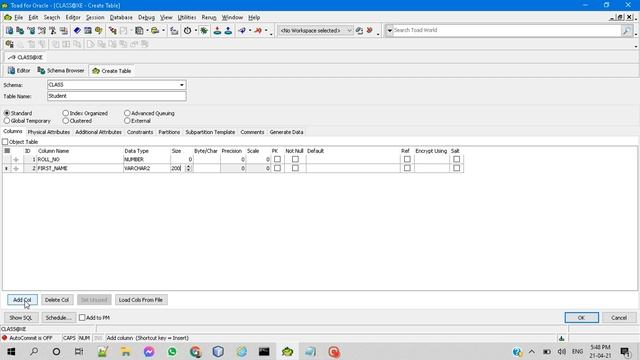
Task: Open Task View on the taskbar
Action: tap(79, 351)
